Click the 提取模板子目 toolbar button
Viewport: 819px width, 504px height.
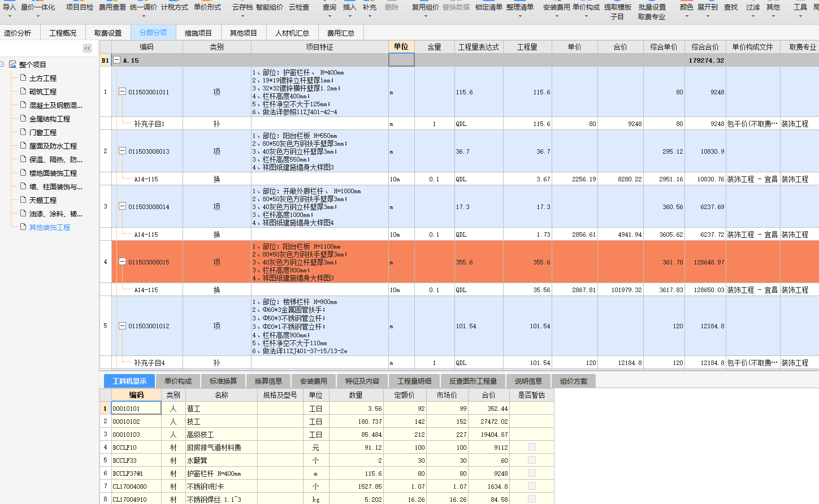(617, 11)
